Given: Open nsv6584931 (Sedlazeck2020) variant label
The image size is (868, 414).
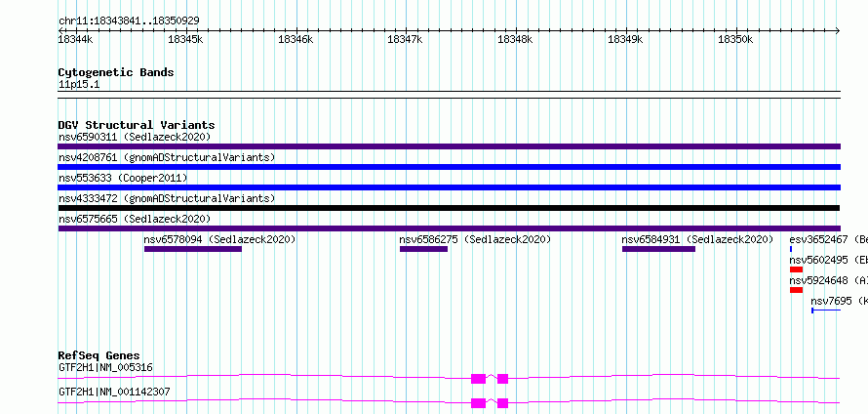Looking at the screenshot, I should (697, 239).
